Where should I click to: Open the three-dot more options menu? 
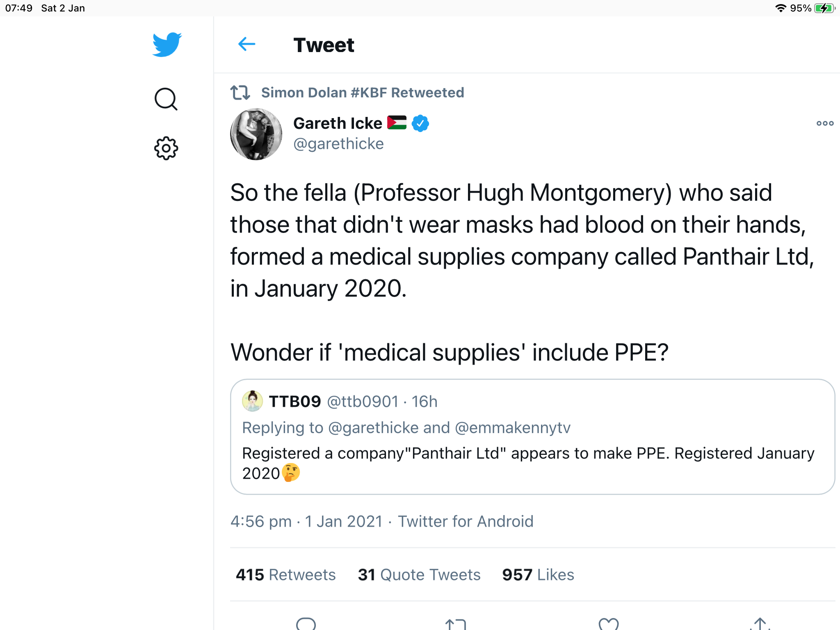[x=825, y=123]
